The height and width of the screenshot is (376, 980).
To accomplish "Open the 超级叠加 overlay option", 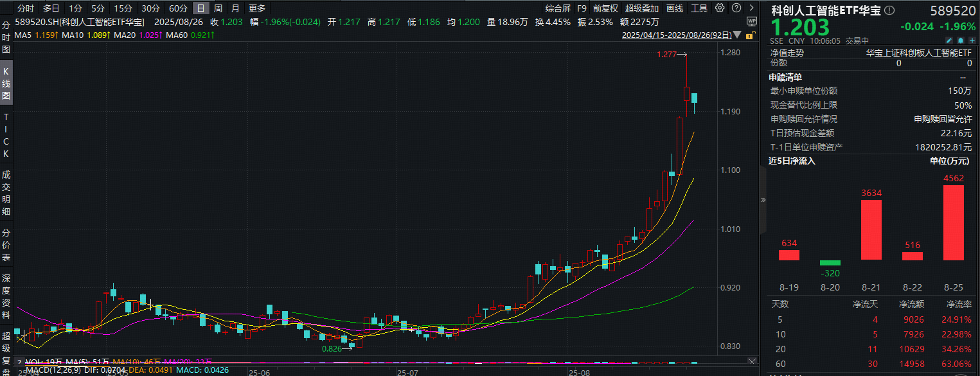I will point(642,8).
